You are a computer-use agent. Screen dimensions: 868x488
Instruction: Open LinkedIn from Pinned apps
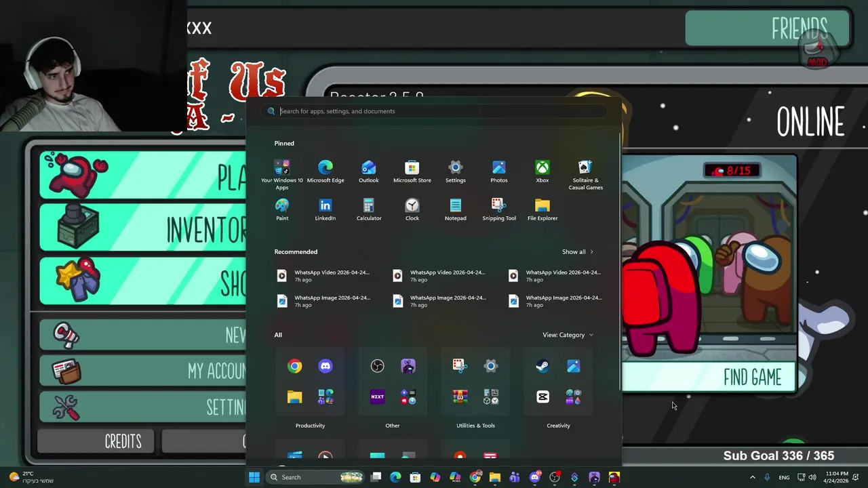tap(325, 209)
